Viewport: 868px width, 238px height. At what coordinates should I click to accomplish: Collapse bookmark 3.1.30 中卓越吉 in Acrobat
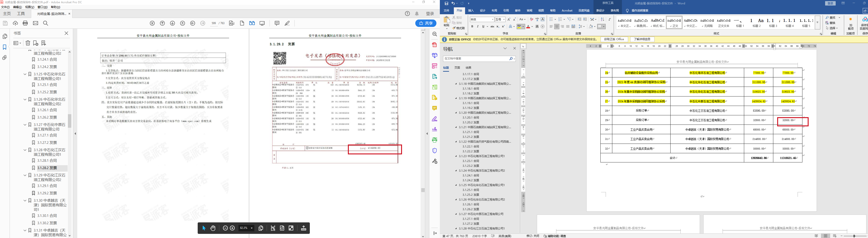[x=25, y=201]
